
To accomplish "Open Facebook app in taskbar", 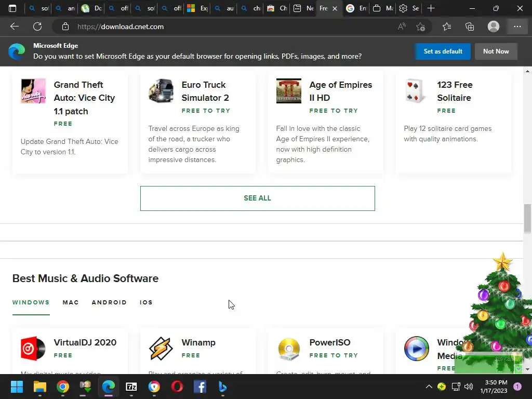I will coord(200,387).
